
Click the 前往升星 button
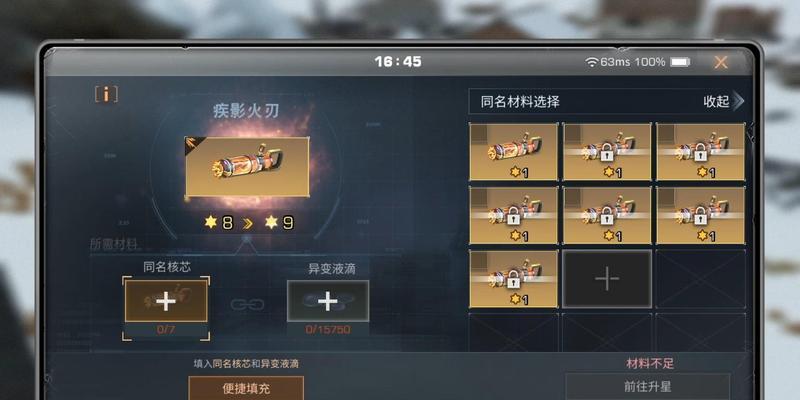[647, 387]
